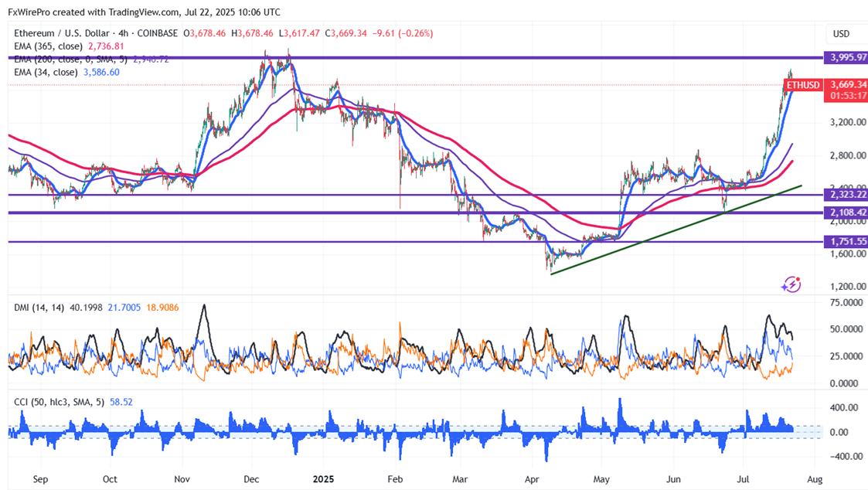The height and width of the screenshot is (490, 868).
Task: Click the DMI +DI value 21.7005
Action: (x=124, y=308)
